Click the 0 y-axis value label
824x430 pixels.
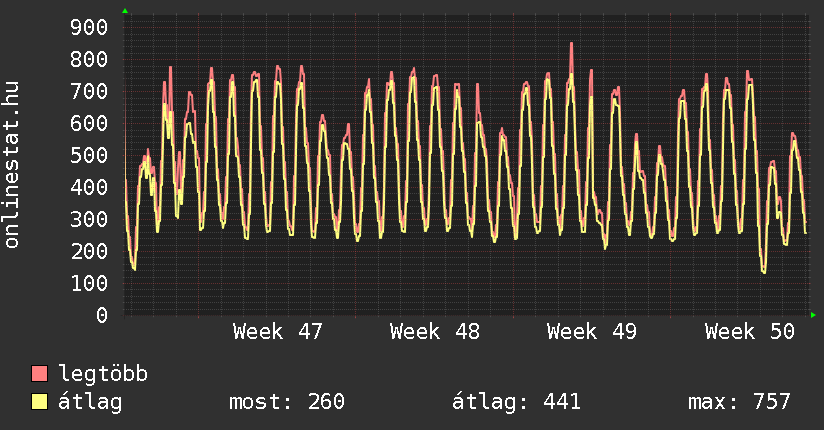101,315
